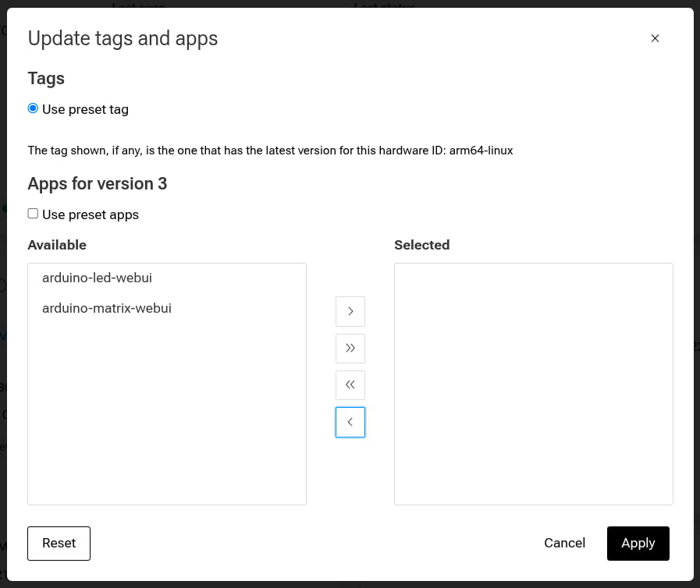
Task: Dismiss the dialog using the X icon
Action: pyautogui.click(x=655, y=37)
